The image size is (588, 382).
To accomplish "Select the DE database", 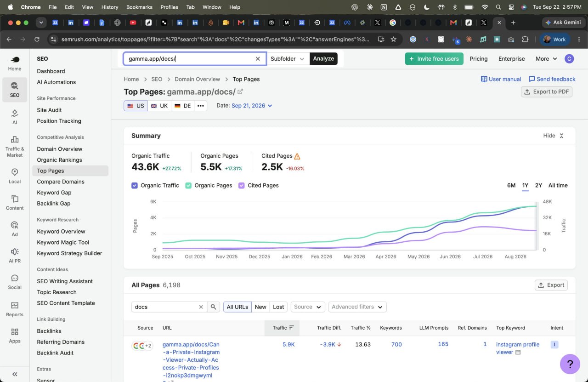I will 182,106.
